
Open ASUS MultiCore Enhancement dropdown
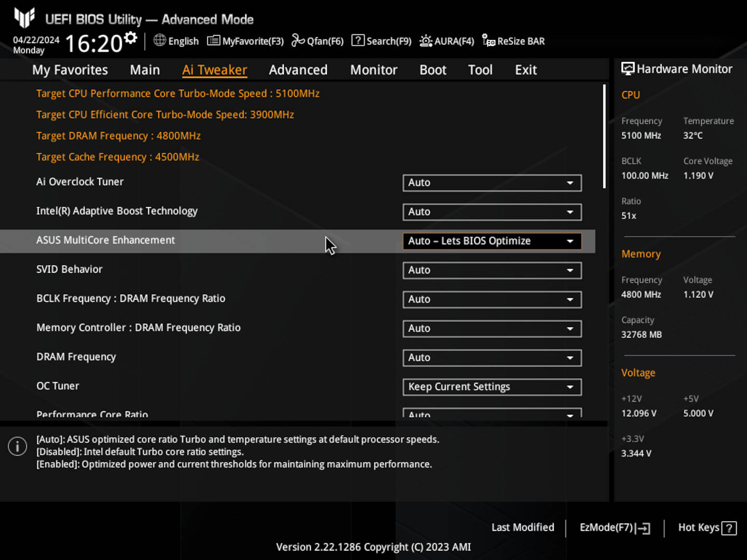point(492,241)
